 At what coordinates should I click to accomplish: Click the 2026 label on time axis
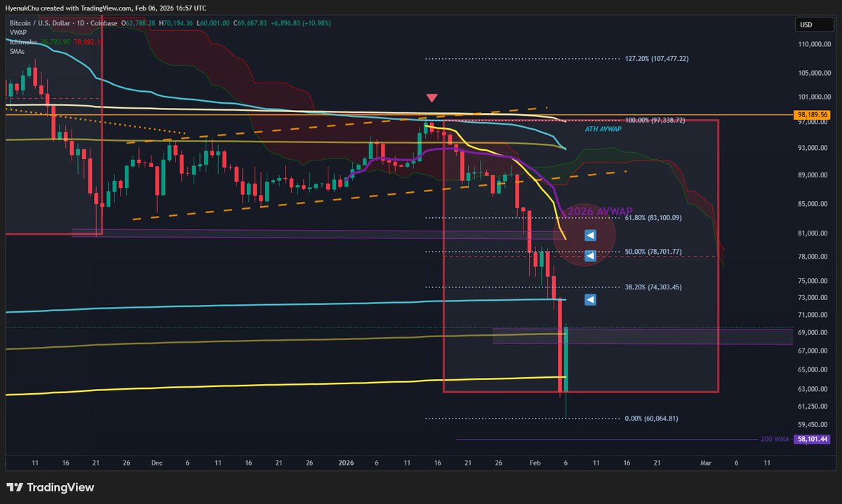click(347, 463)
